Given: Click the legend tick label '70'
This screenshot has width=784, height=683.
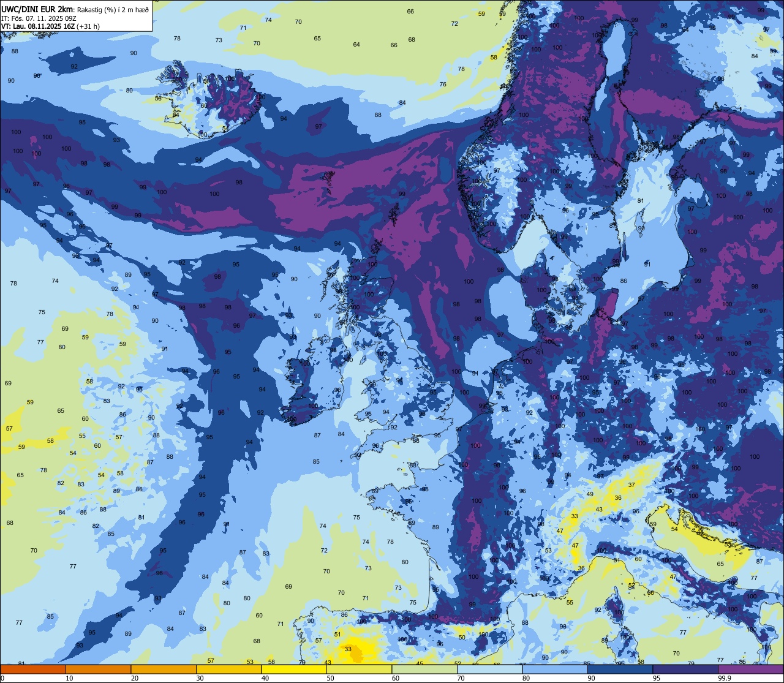Looking at the screenshot, I should [x=461, y=678].
